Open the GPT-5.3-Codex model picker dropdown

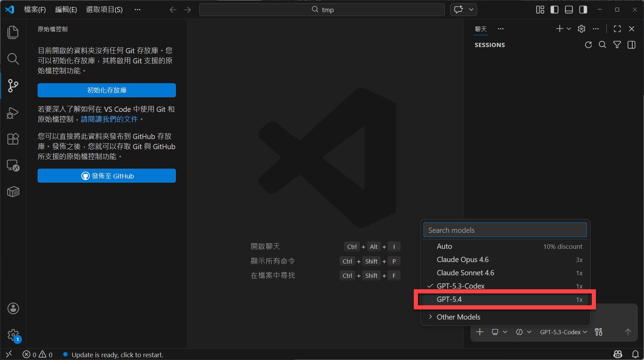[x=563, y=332]
